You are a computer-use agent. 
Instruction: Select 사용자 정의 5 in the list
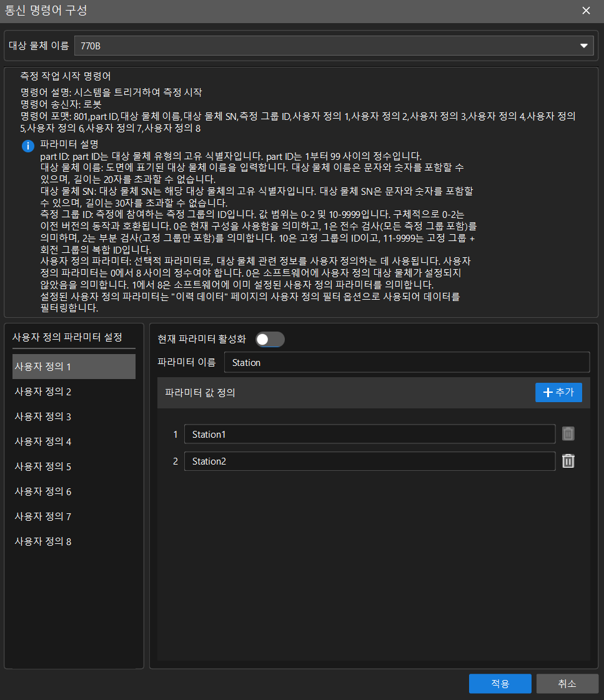pyautogui.click(x=74, y=466)
